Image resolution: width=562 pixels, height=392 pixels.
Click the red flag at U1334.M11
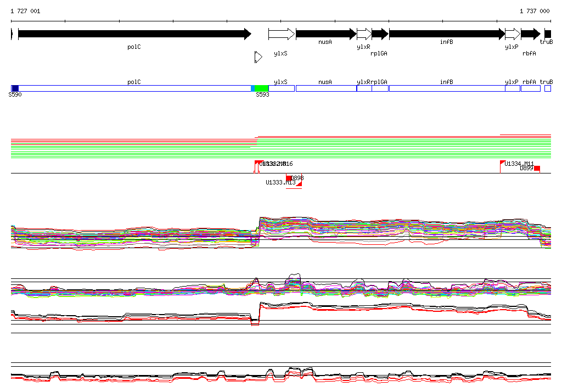[x=503, y=163]
